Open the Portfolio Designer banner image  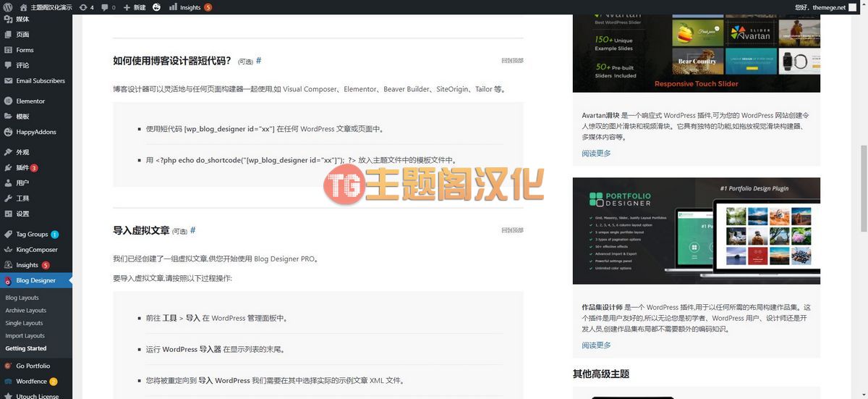[x=696, y=231]
